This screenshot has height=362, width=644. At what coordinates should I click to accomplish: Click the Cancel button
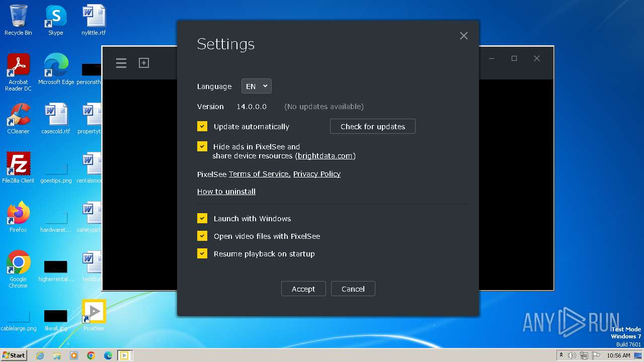click(353, 289)
